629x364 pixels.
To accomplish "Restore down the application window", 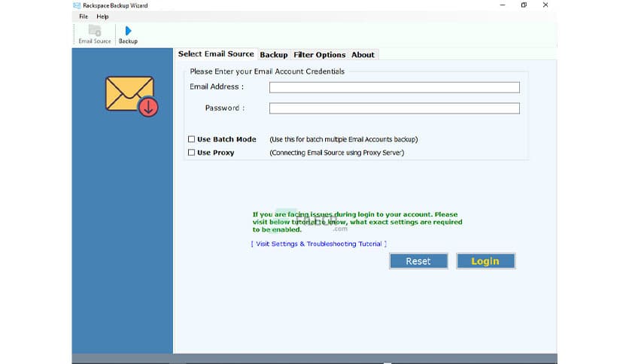I will point(524,5).
